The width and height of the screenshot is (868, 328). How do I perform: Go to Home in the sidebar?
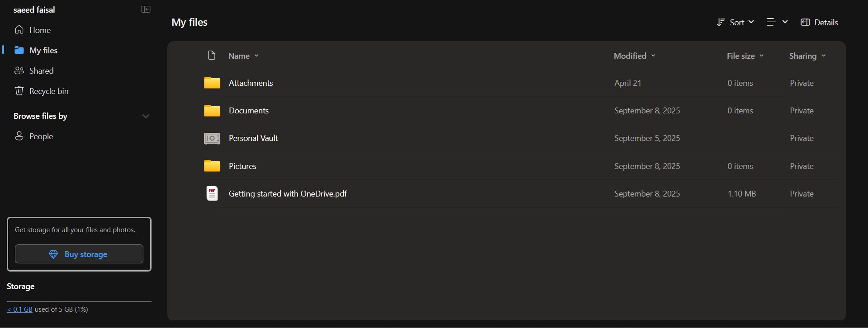tap(33, 30)
